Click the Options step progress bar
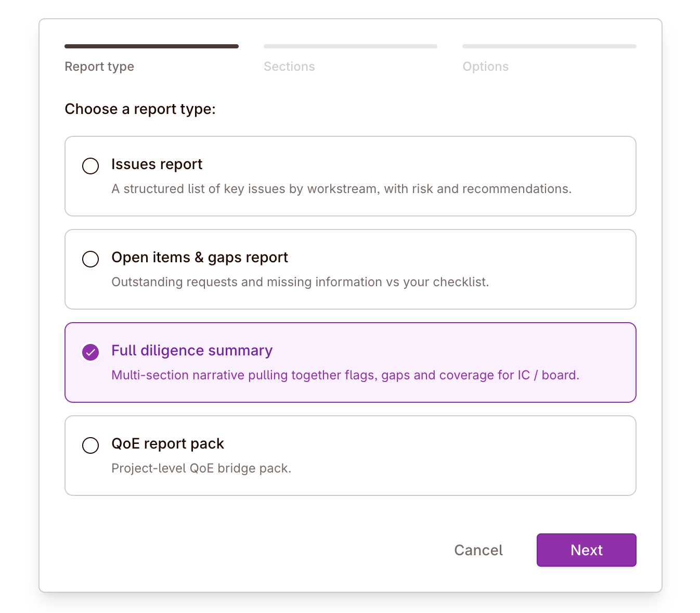Viewport: 700px width, 613px height. (x=549, y=46)
